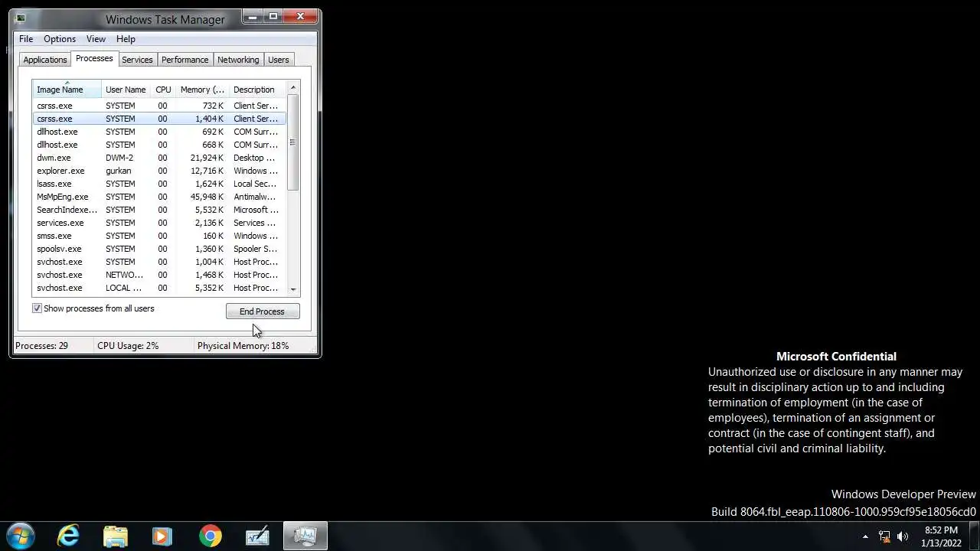Click the CPU Usage: 2% status entry
Image resolution: width=980 pixels, height=551 pixels.
coord(128,346)
